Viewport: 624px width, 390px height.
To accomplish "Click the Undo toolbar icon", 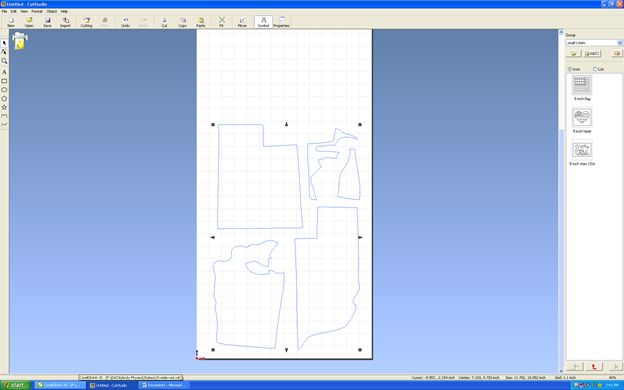I will tap(125, 22).
